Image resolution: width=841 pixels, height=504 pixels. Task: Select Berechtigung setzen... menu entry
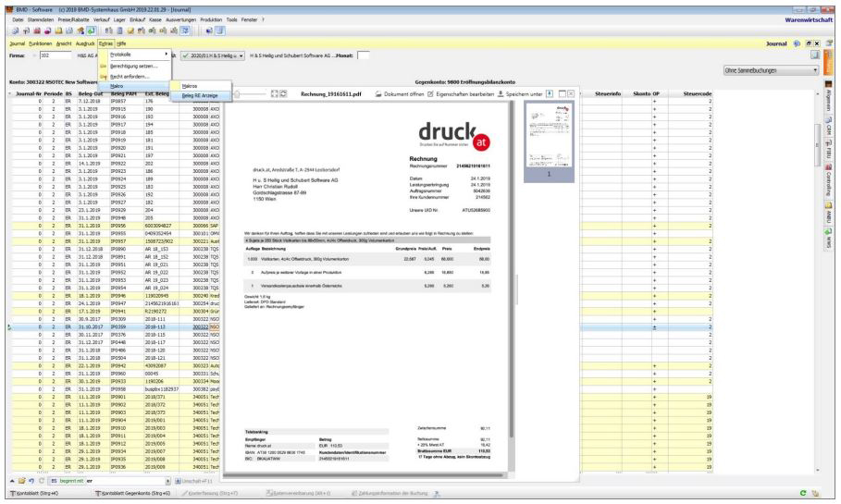click(134, 66)
